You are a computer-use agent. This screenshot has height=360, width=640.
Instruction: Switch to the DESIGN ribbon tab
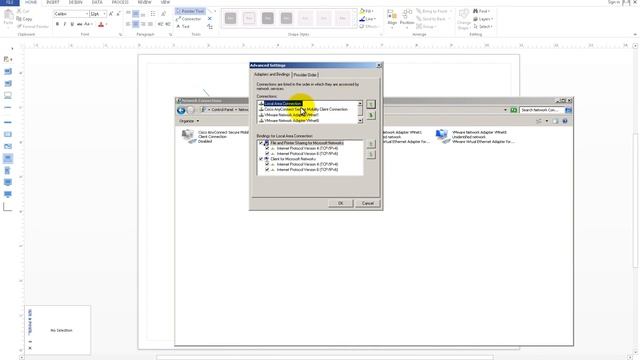[75, 2]
